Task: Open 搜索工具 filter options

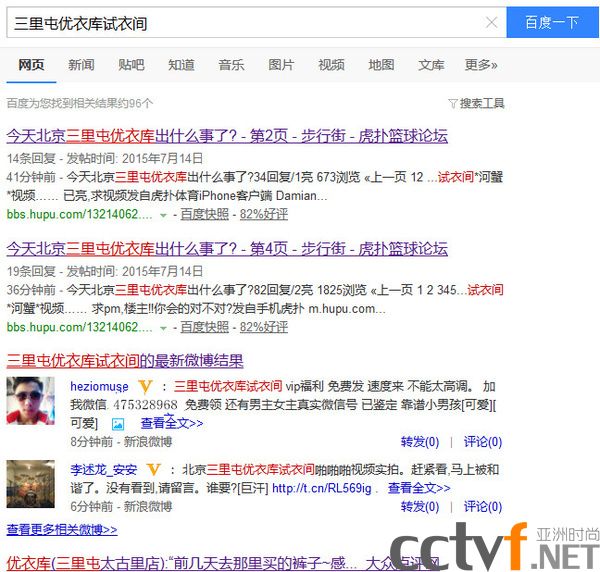Action: (x=476, y=103)
